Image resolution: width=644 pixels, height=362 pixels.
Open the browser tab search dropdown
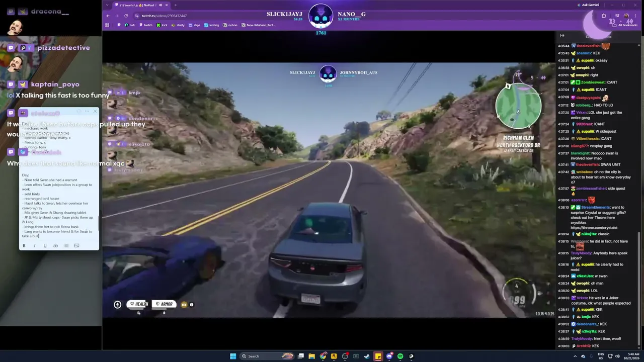click(107, 5)
